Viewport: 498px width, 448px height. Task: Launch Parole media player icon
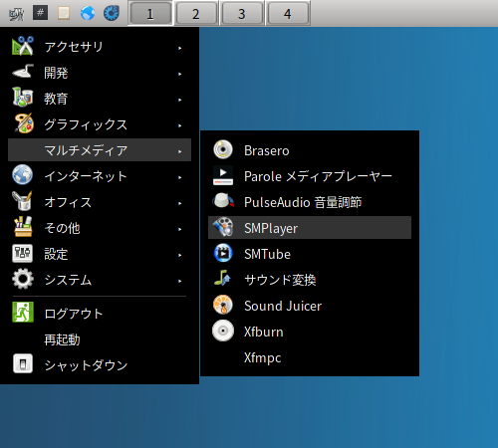pos(223,175)
